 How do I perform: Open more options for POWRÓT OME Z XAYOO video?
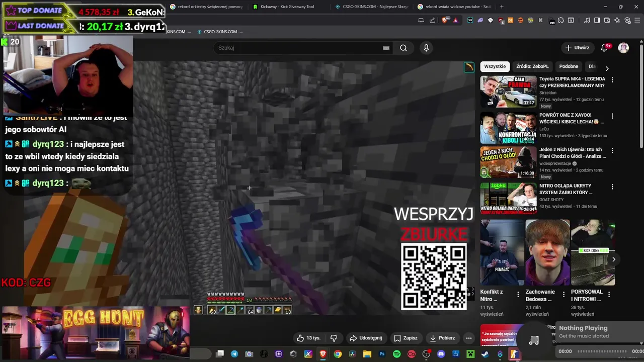pos(612,116)
